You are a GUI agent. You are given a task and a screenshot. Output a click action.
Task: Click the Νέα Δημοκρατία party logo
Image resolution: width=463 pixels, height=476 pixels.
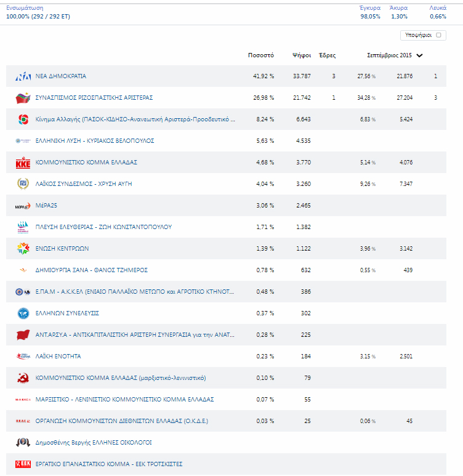coord(23,76)
